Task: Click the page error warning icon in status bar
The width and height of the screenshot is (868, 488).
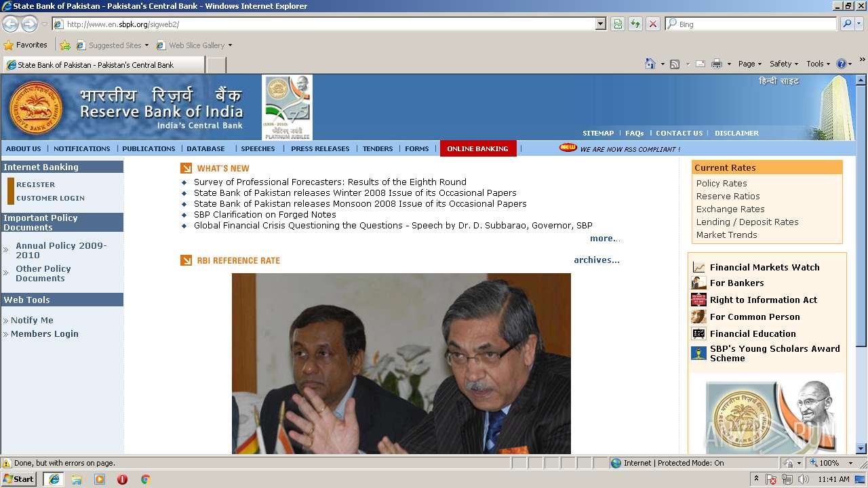Action: [7, 463]
